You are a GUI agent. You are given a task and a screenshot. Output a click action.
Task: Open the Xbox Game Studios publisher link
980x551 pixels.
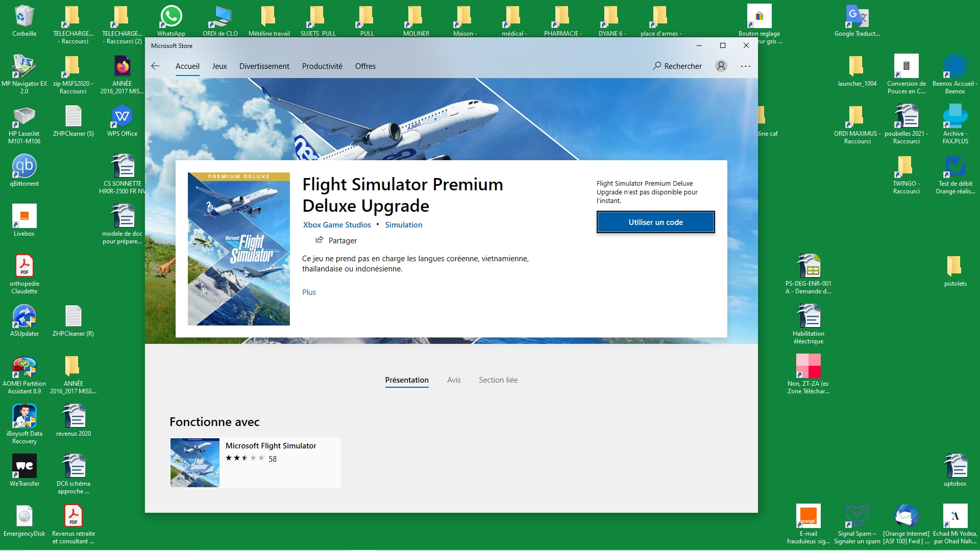(x=337, y=224)
